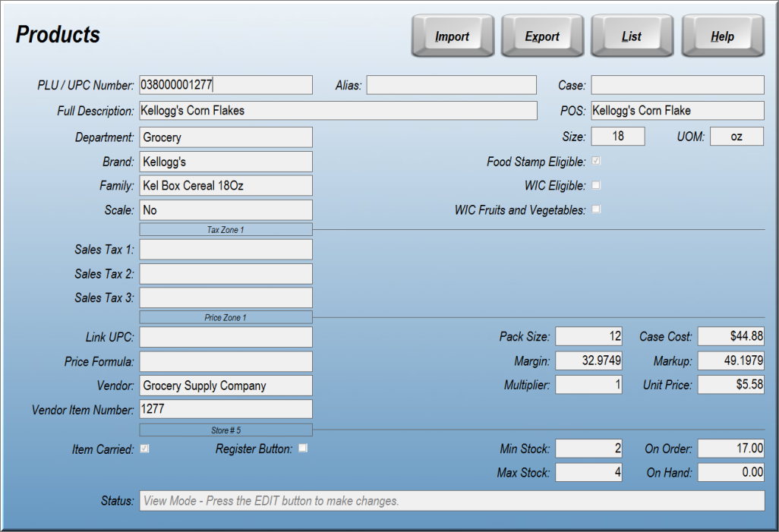
Task: Select the Price Zone 1 bar
Action: (x=225, y=317)
